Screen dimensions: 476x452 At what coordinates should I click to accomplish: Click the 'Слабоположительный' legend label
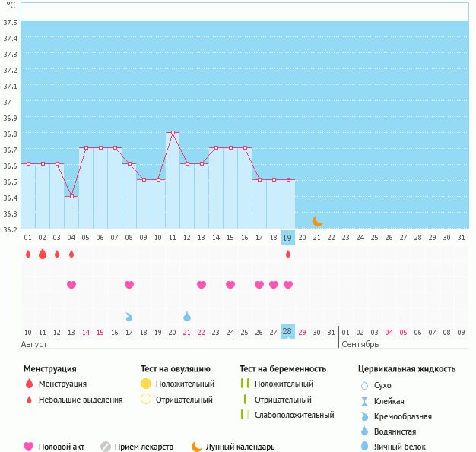coord(294,415)
